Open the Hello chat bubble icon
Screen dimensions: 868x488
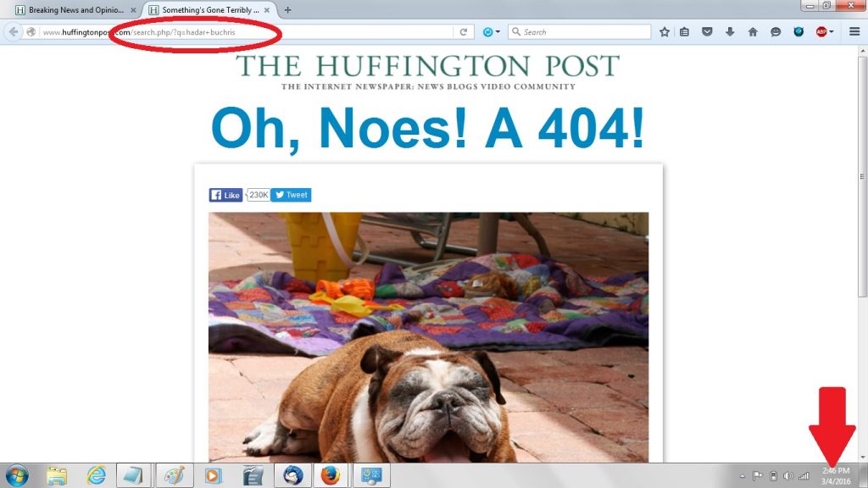pos(776,32)
